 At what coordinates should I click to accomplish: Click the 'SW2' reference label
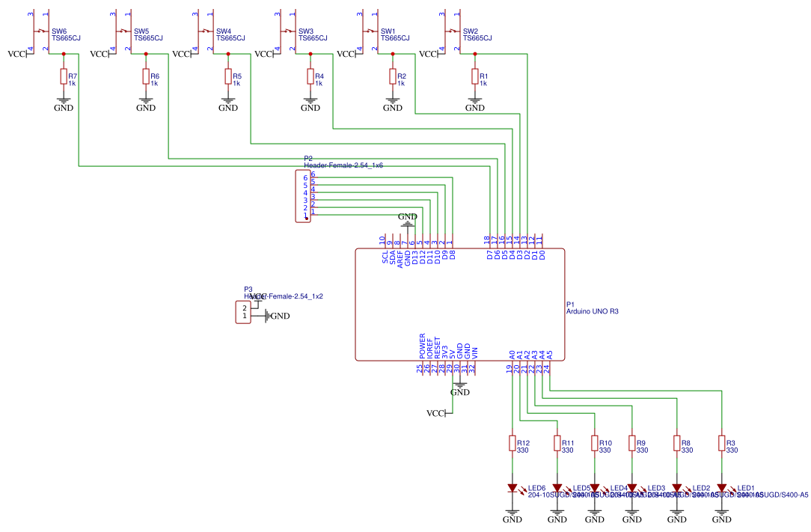[470, 31]
